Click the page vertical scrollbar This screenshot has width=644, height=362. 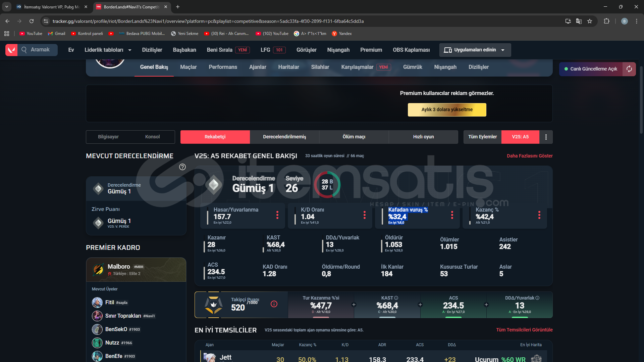click(x=641, y=101)
